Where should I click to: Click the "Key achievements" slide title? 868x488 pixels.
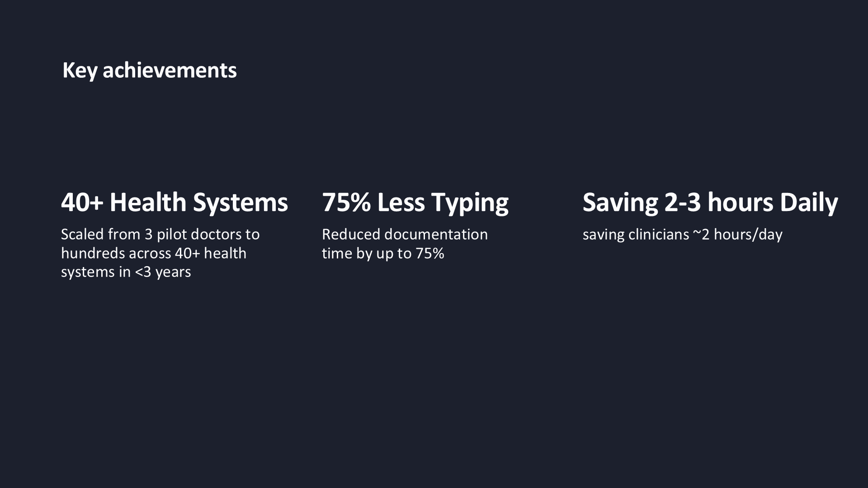[150, 70]
